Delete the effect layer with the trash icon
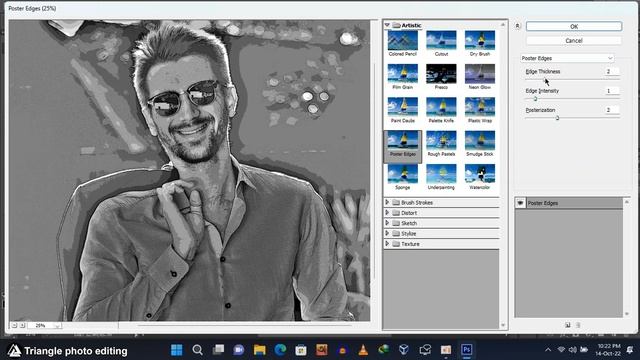 (x=578, y=325)
